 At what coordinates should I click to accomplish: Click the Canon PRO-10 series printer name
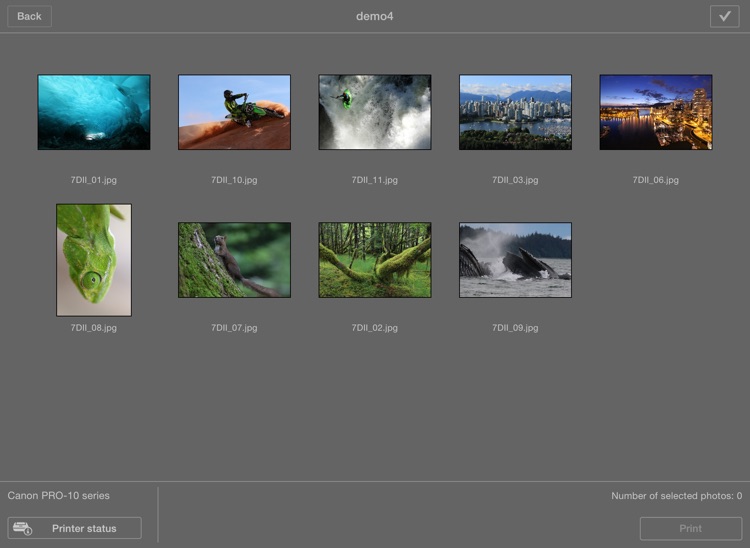coord(59,495)
